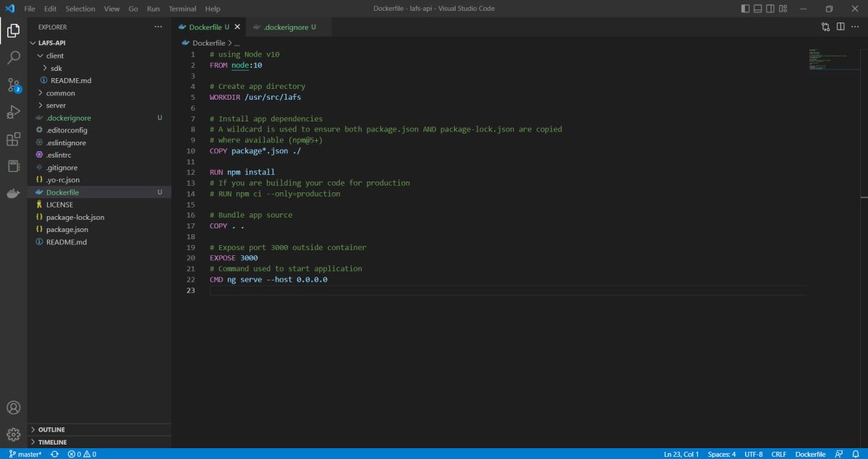Open the View menu
Viewport: 868px width, 459px height.
[111, 9]
